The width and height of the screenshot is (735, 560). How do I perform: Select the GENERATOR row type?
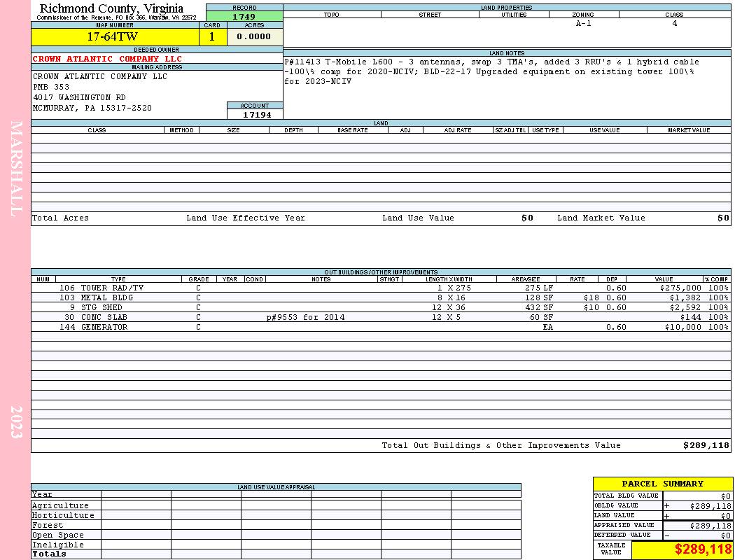click(x=104, y=327)
